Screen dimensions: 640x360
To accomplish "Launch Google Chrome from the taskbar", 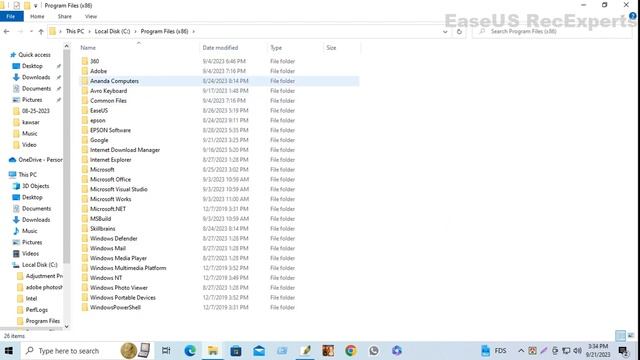I will tap(350, 351).
